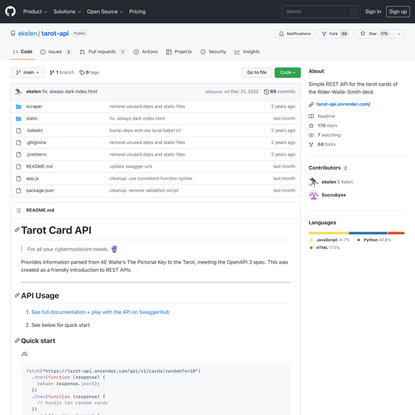View the 65 commits history
The width and height of the screenshot is (415, 415).
(279, 92)
